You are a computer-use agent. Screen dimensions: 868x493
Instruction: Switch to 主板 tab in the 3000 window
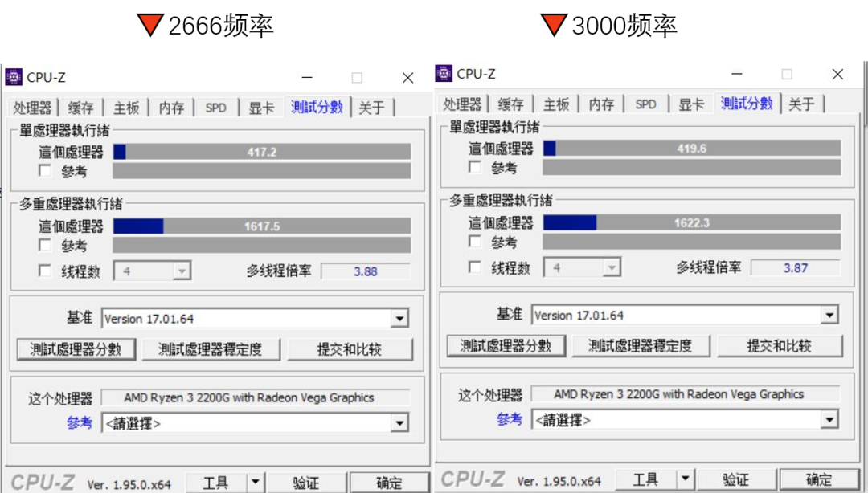[x=556, y=104]
